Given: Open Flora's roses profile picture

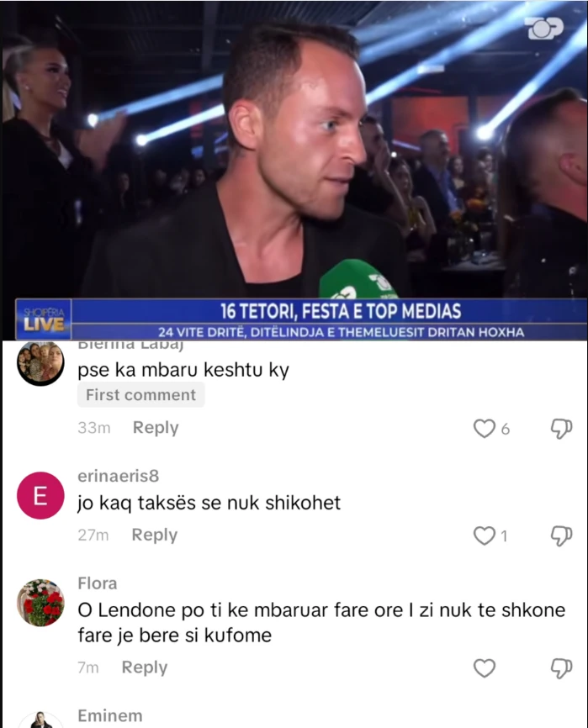Looking at the screenshot, I should pyautogui.click(x=40, y=603).
